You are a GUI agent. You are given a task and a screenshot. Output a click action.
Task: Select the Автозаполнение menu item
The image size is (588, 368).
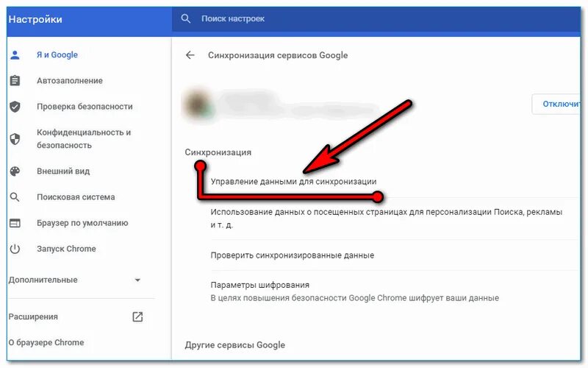pyautogui.click(x=70, y=81)
